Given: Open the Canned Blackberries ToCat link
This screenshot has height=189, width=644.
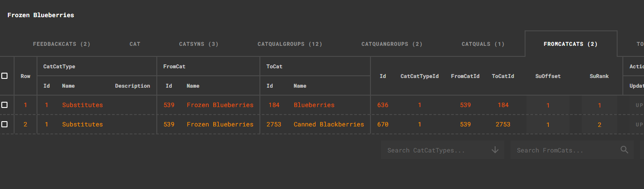Looking at the screenshot, I should point(329,125).
